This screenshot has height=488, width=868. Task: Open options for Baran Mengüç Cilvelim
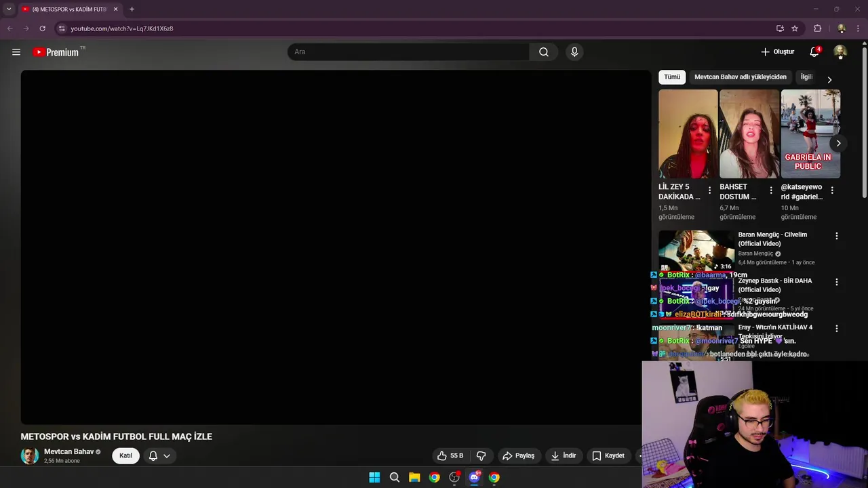coord(836,236)
